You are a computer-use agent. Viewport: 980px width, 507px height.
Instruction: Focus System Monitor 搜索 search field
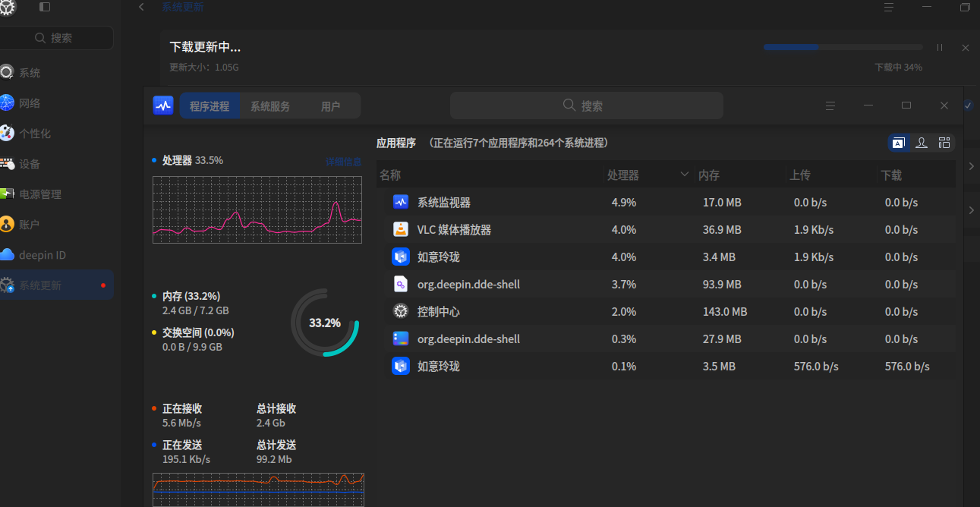click(x=587, y=105)
